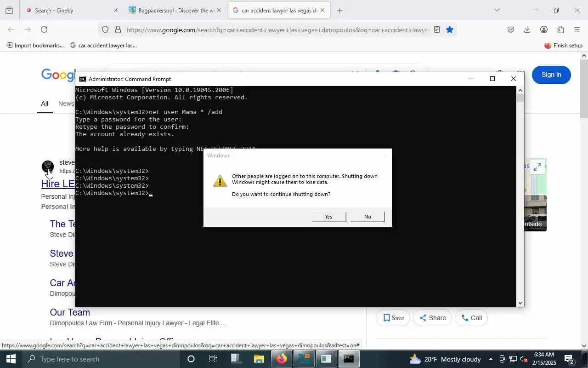This screenshot has height=368, width=588.
Task: Open car accident lawyer las bookmark
Action: tap(103, 45)
